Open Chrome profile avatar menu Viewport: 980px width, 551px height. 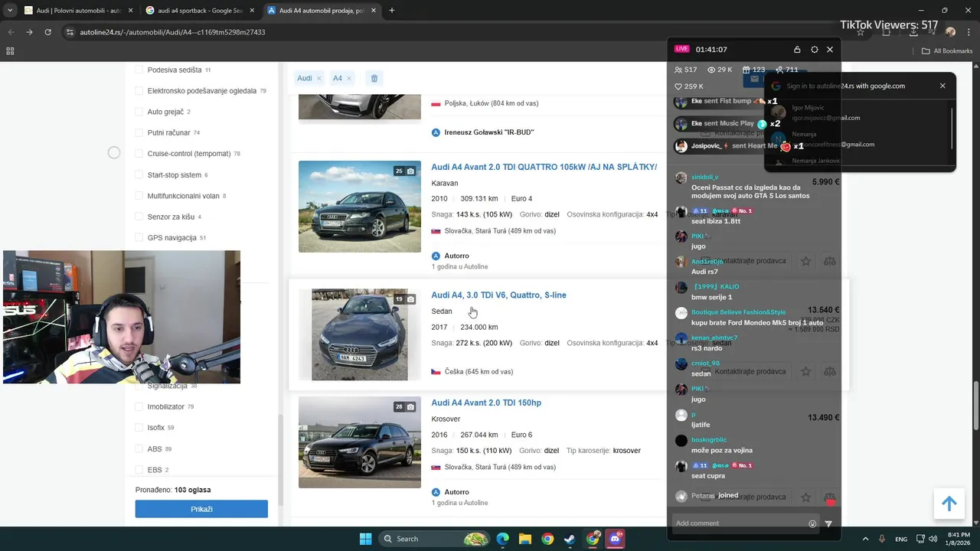950,32
